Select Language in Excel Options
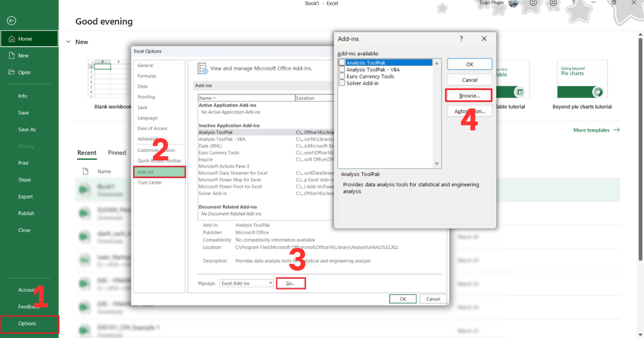 (x=148, y=118)
